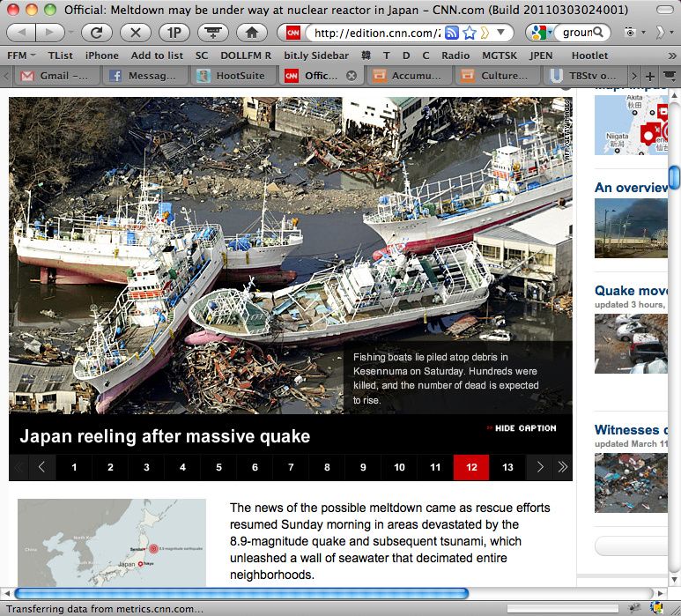Screen dimensions: 681x616
Task: Click the 1P password toolbar button
Action: tap(174, 33)
